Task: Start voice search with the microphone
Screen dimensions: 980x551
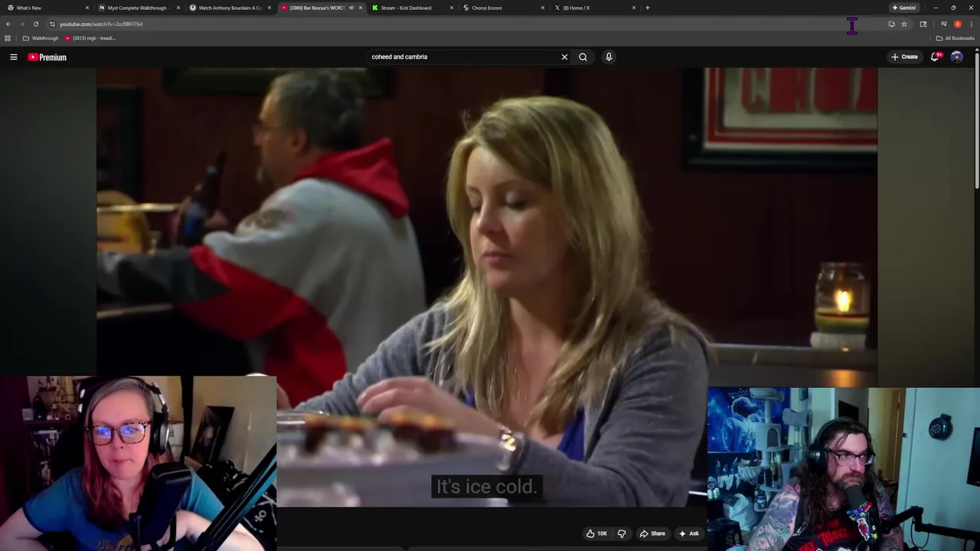Action: [x=609, y=57]
